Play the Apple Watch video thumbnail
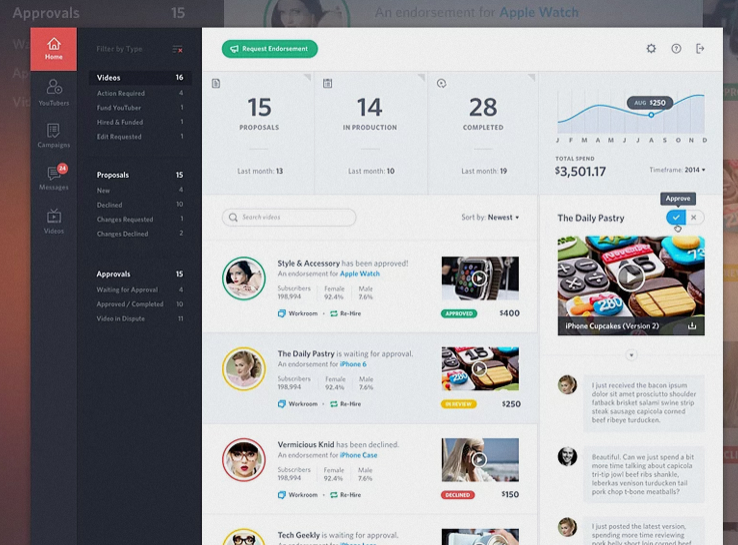The image size is (738, 545). point(480,278)
